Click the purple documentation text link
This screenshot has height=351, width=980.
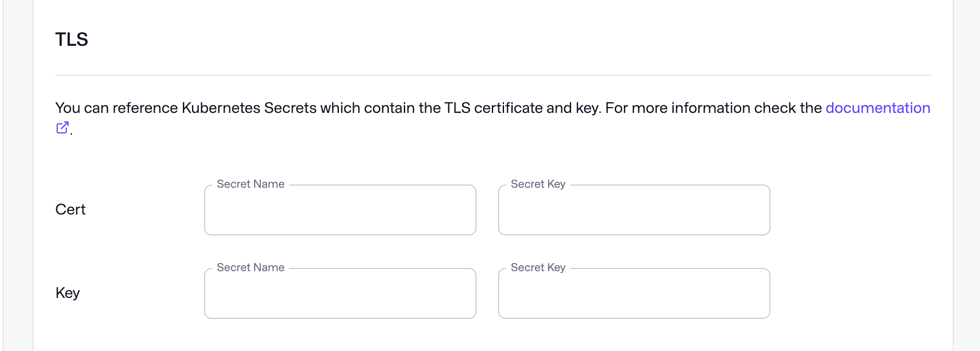coord(878,108)
